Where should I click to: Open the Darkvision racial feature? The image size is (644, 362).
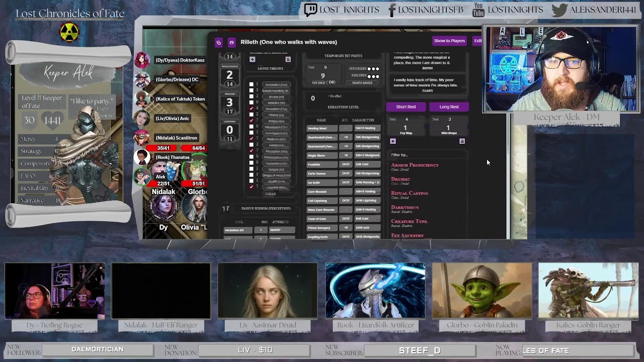coord(405,207)
